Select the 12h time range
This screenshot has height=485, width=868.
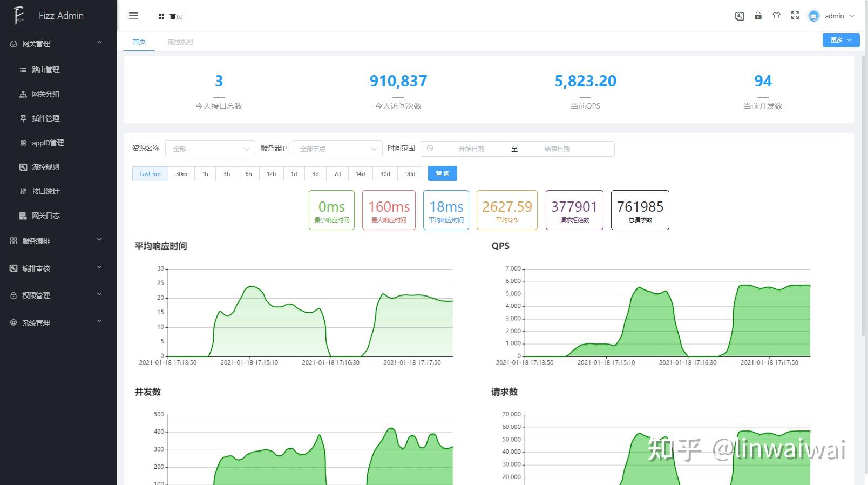pos(272,174)
